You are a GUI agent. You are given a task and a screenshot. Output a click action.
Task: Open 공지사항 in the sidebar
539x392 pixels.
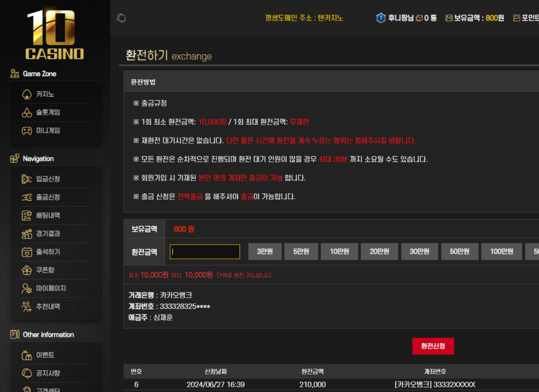48,373
